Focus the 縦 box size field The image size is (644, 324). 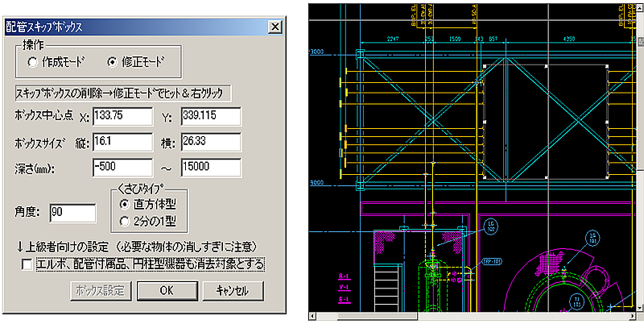(122, 143)
